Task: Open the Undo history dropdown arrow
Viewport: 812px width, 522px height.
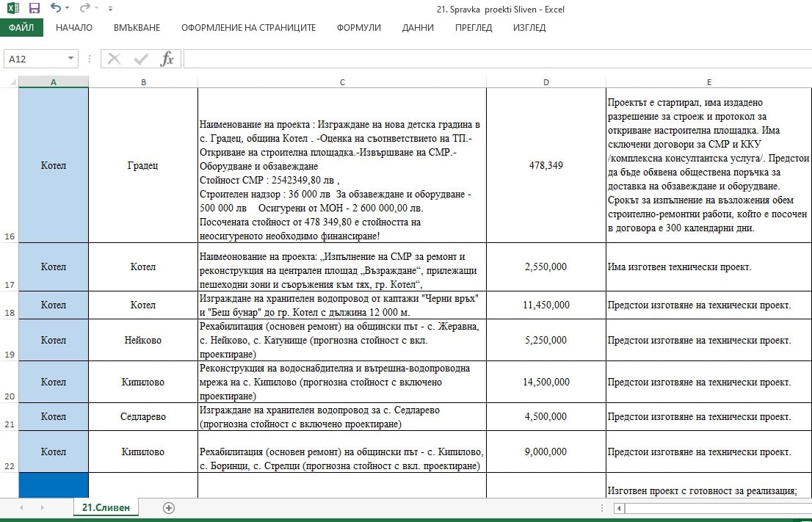Action: click(68, 9)
